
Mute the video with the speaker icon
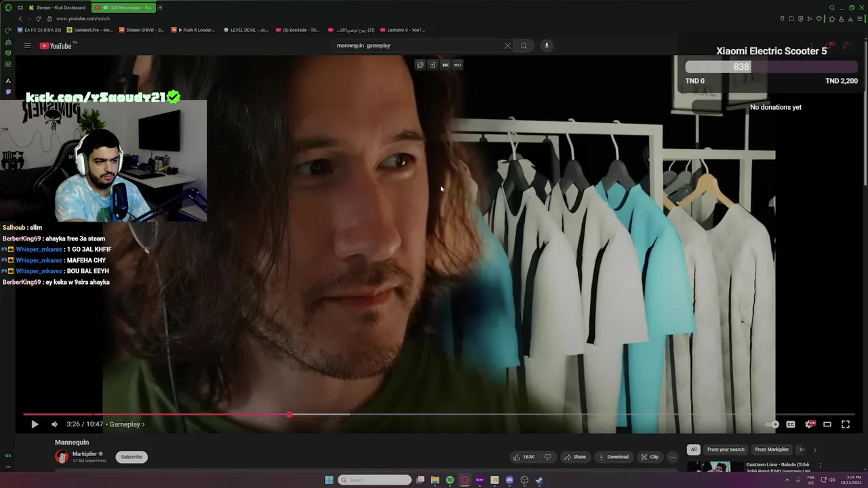click(x=54, y=424)
